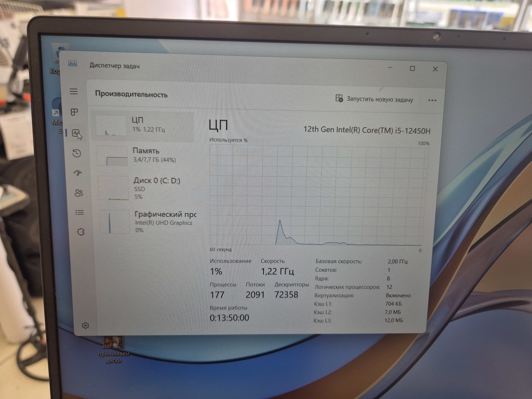Click the Task Manager title bar icon
This screenshot has width=532, height=399.
click(72, 64)
